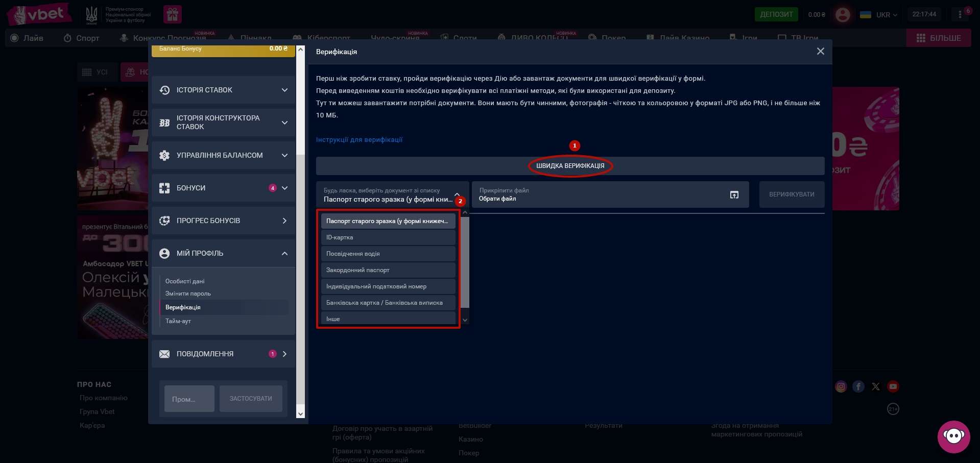The height and width of the screenshot is (463, 980).
Task: Open Інструкції для верифікації link
Action: point(359,140)
